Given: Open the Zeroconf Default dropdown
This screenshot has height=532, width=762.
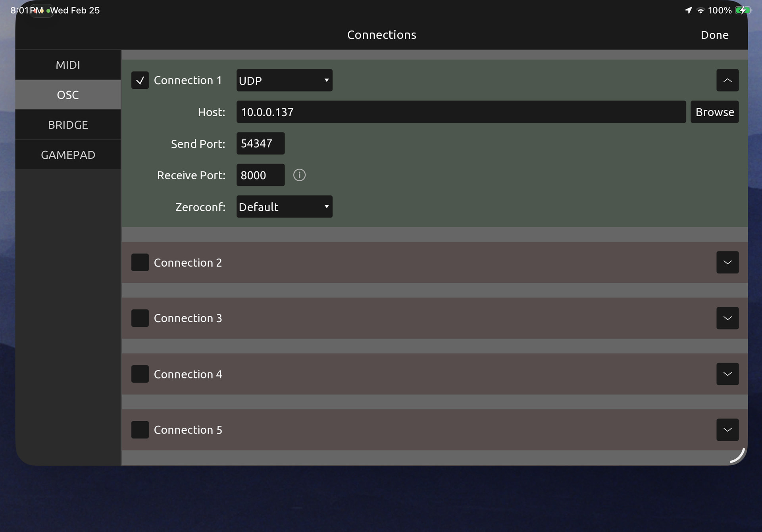Looking at the screenshot, I should pos(284,207).
